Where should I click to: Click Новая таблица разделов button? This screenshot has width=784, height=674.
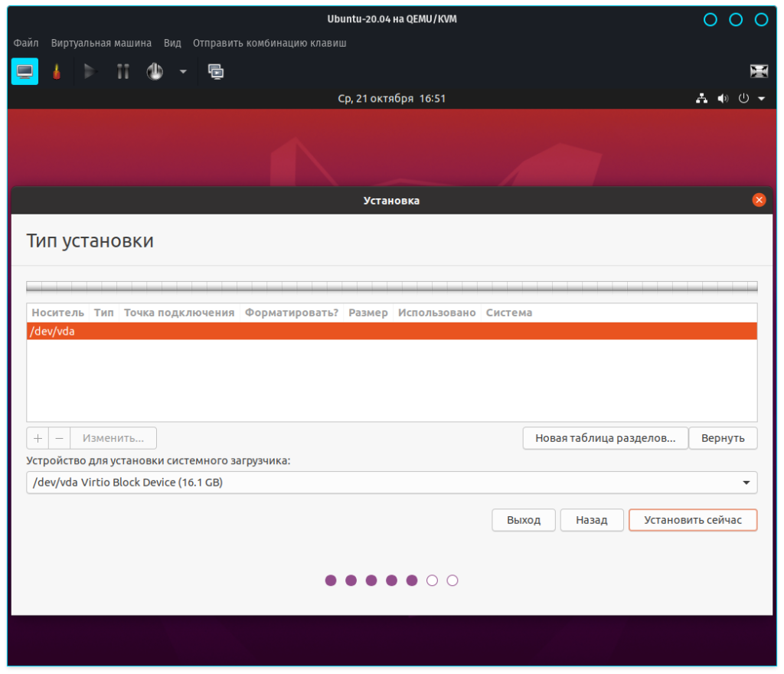[605, 438]
